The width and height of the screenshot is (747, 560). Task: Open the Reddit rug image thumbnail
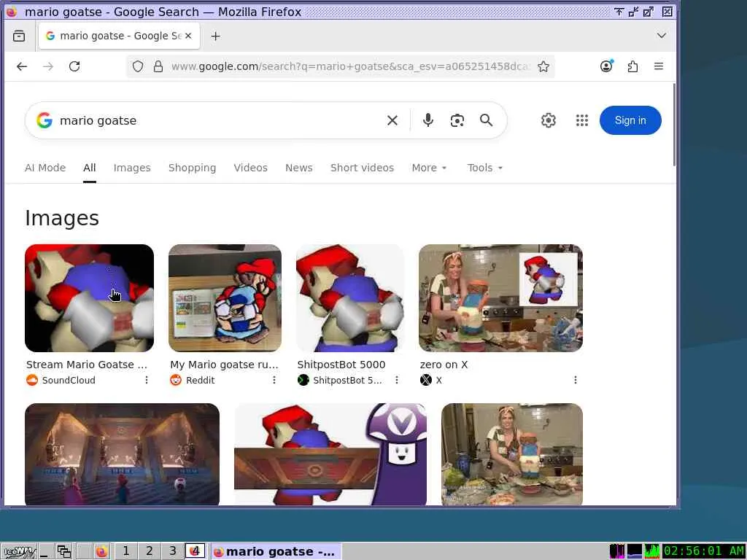pos(225,298)
